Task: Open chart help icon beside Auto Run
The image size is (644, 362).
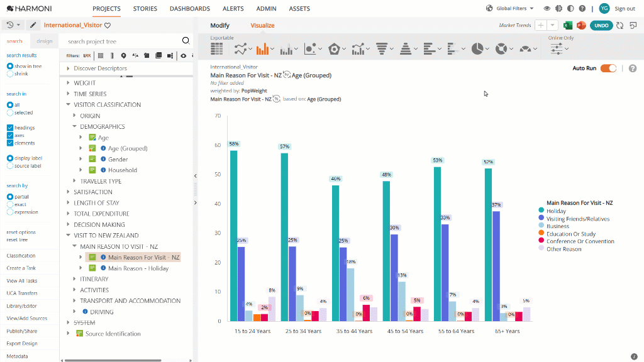Action: point(633,68)
